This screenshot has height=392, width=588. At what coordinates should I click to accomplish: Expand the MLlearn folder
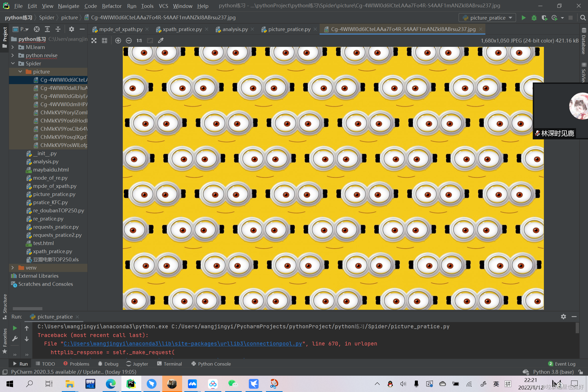[x=13, y=47]
